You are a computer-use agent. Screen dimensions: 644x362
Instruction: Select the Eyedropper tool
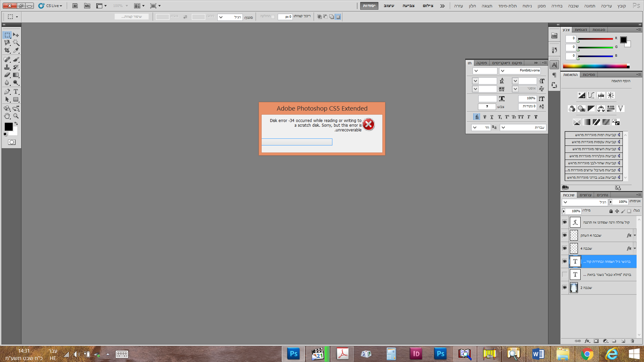[16, 50]
